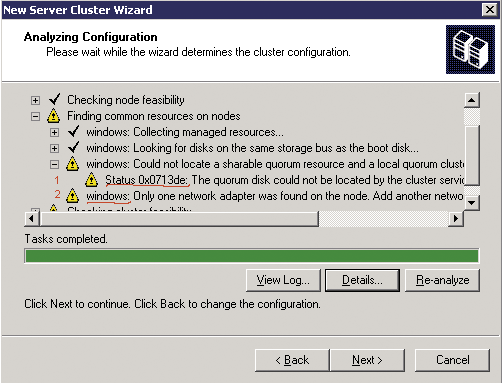Viewport: 502px width, 383px height.
Task: Collapse the Finding common resources on nodes item
Action: [x=35, y=116]
